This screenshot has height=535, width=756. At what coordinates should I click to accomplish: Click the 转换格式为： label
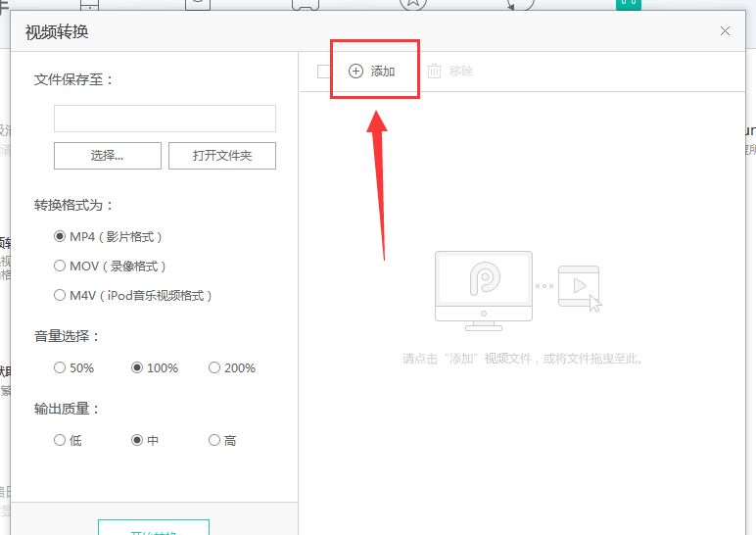tap(73, 205)
